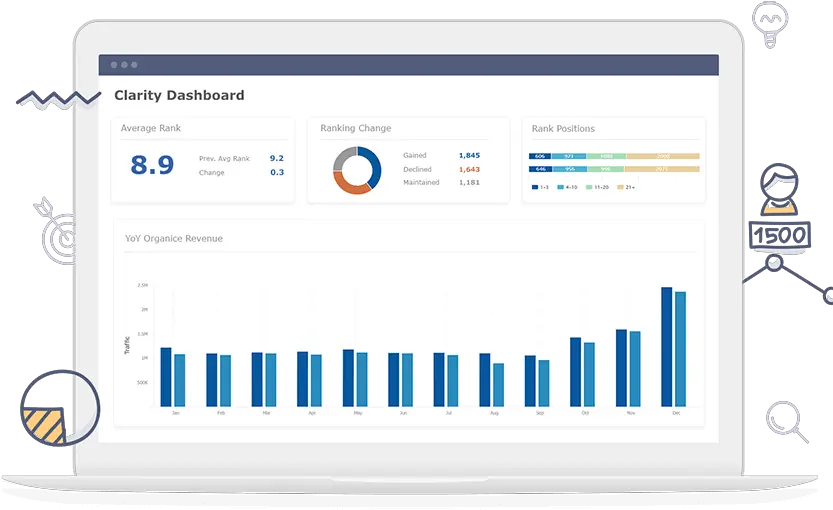Click the large 8.9 average rank value

click(x=152, y=165)
